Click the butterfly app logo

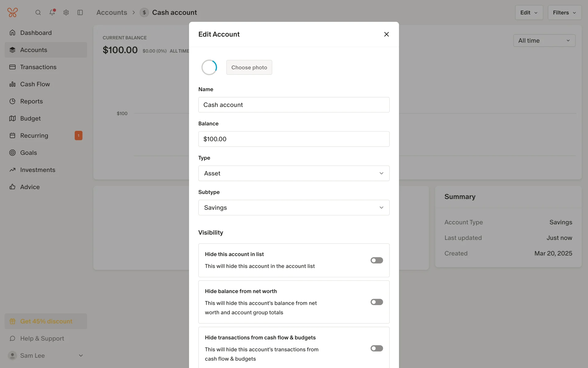point(13,13)
